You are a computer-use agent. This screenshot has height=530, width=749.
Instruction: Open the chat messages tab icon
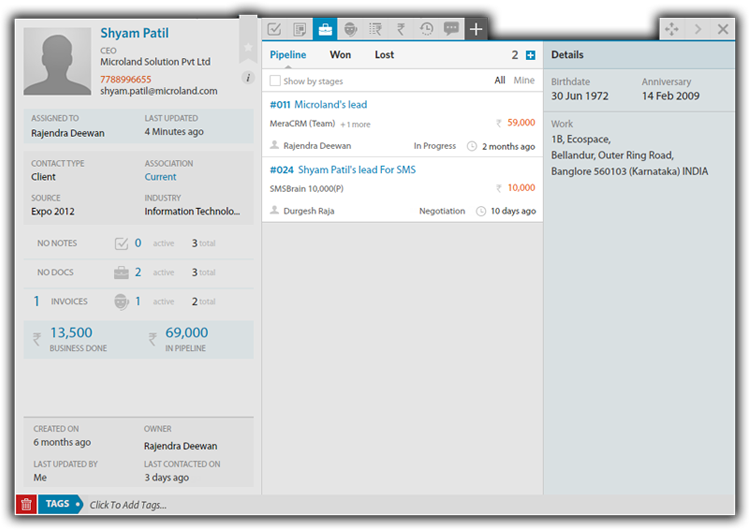pyautogui.click(x=451, y=29)
